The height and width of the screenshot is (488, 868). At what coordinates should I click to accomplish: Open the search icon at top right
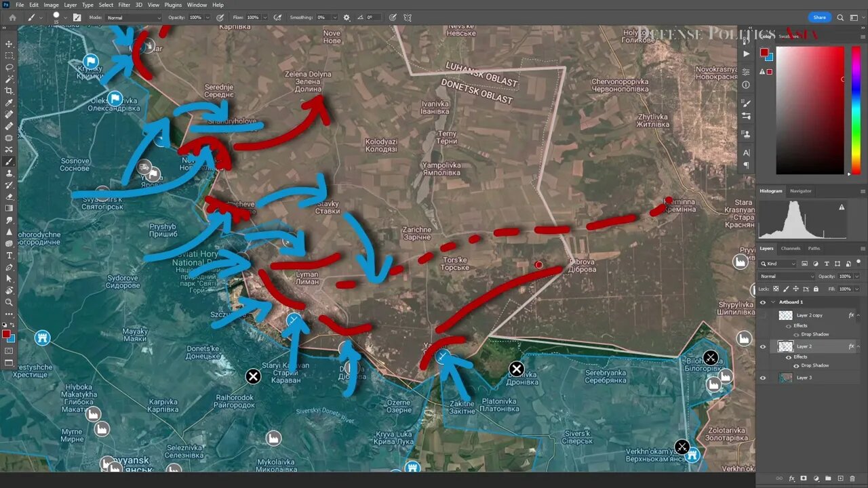pos(841,18)
